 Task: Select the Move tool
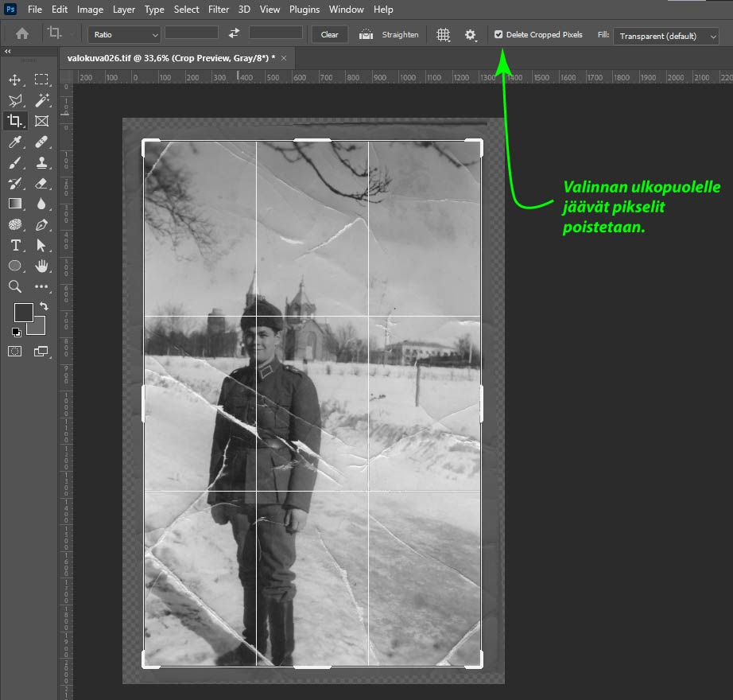pos(15,80)
